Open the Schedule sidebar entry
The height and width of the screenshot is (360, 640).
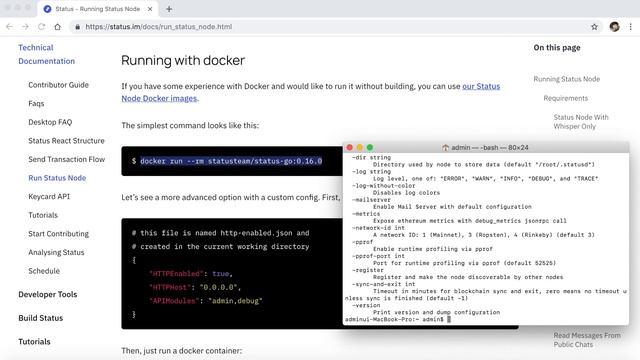pyautogui.click(x=44, y=271)
